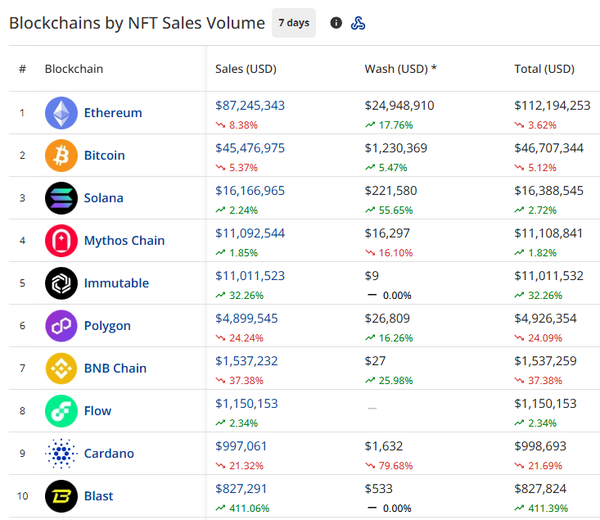Click Solana sales value $16,166,965

(x=250, y=190)
